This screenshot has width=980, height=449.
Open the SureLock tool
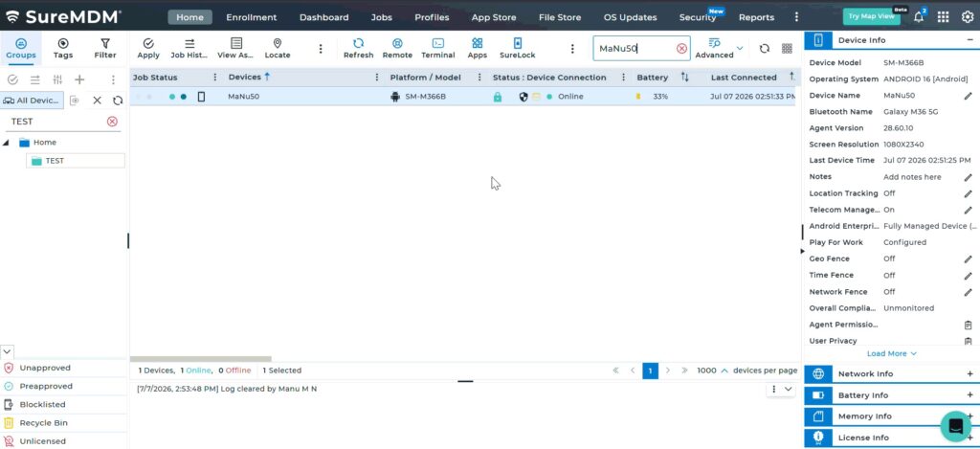pyautogui.click(x=518, y=48)
